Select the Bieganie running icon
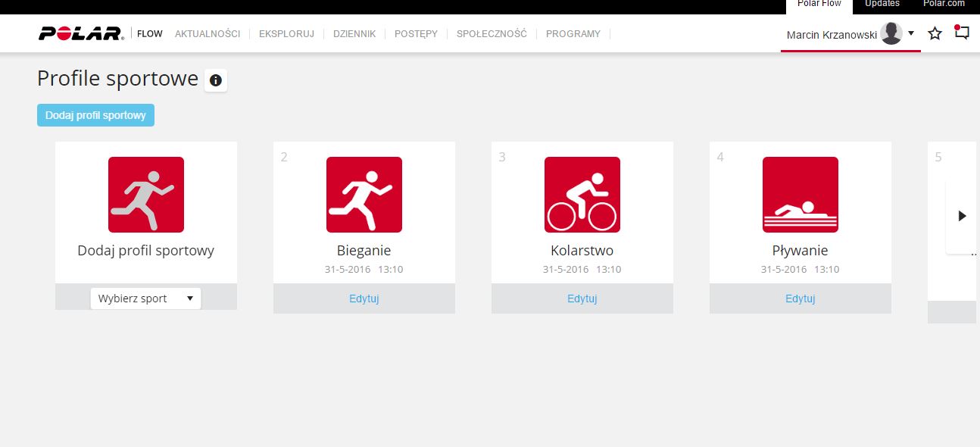The image size is (980, 447). click(364, 195)
